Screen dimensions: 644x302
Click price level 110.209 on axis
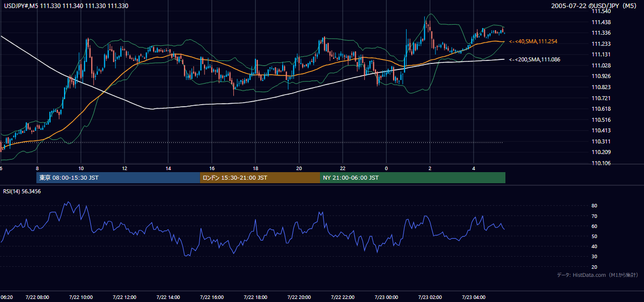pos(601,152)
